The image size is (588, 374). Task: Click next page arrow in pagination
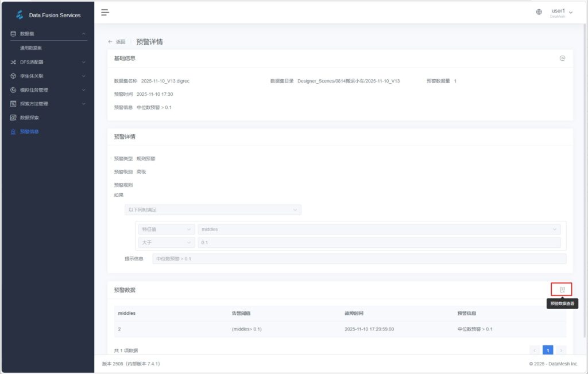pos(561,350)
